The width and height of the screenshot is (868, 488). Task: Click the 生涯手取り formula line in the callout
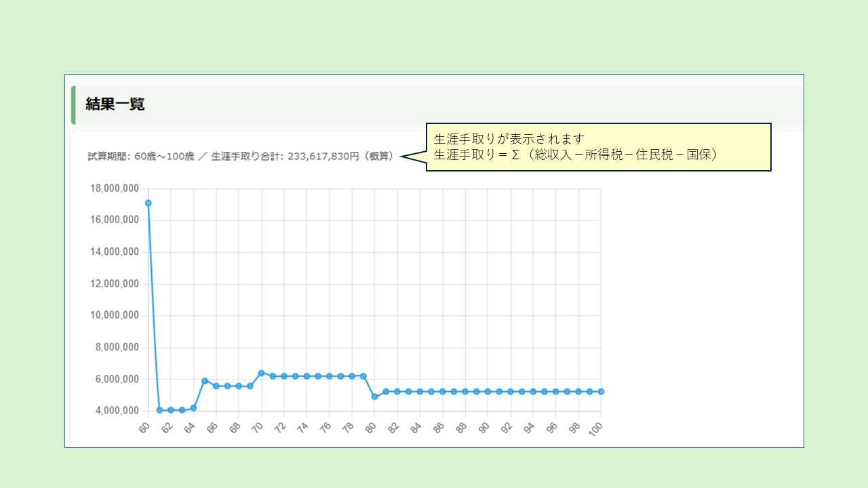575,155
